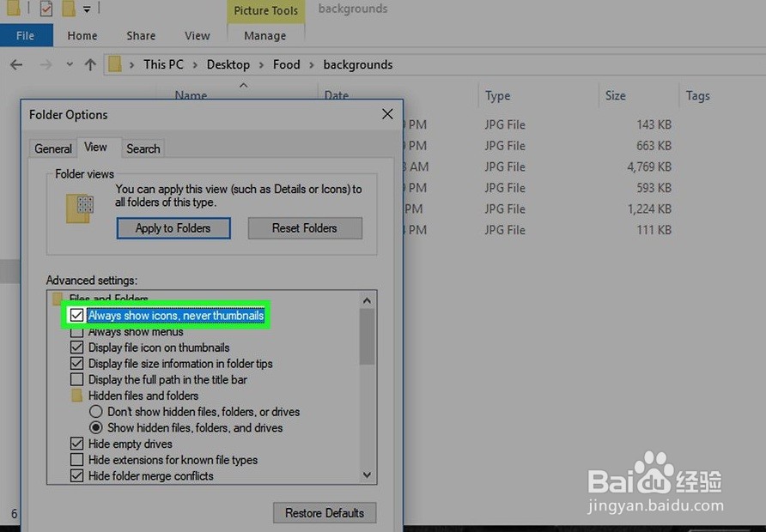
Task: Close the Folder Options dialog
Action: pyautogui.click(x=387, y=114)
